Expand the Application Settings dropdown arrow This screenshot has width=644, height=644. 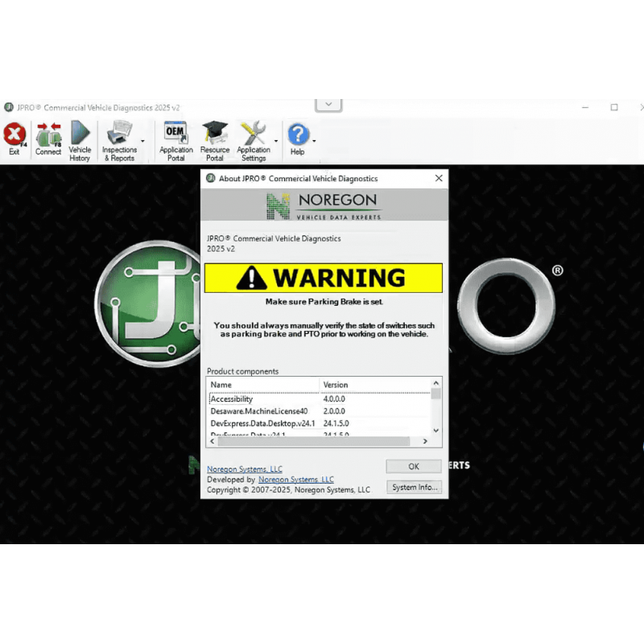point(276,141)
